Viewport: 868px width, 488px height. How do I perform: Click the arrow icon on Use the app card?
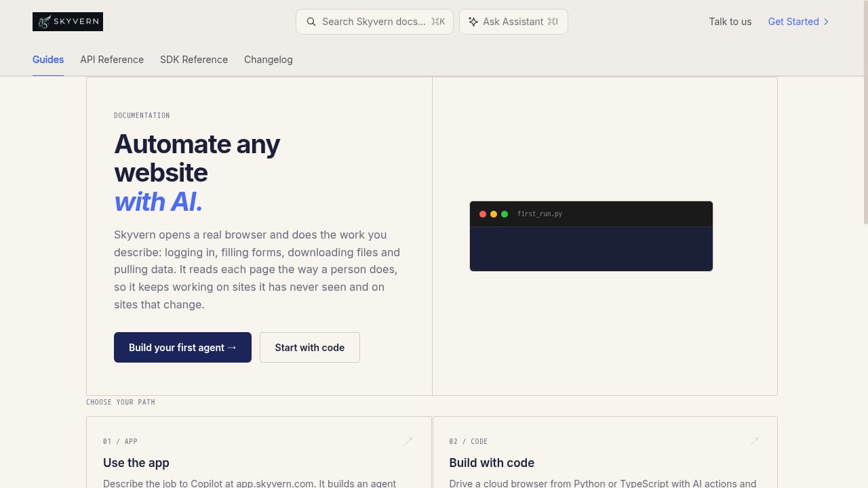tap(408, 441)
